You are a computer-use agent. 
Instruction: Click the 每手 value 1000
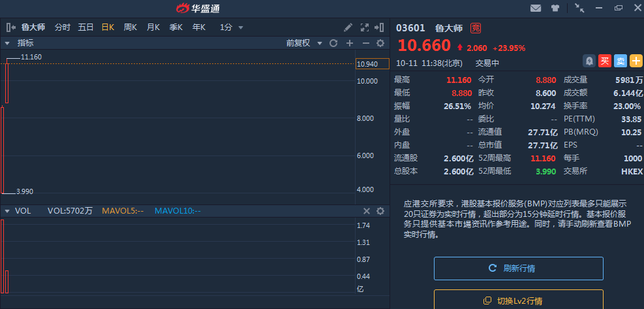(x=633, y=158)
